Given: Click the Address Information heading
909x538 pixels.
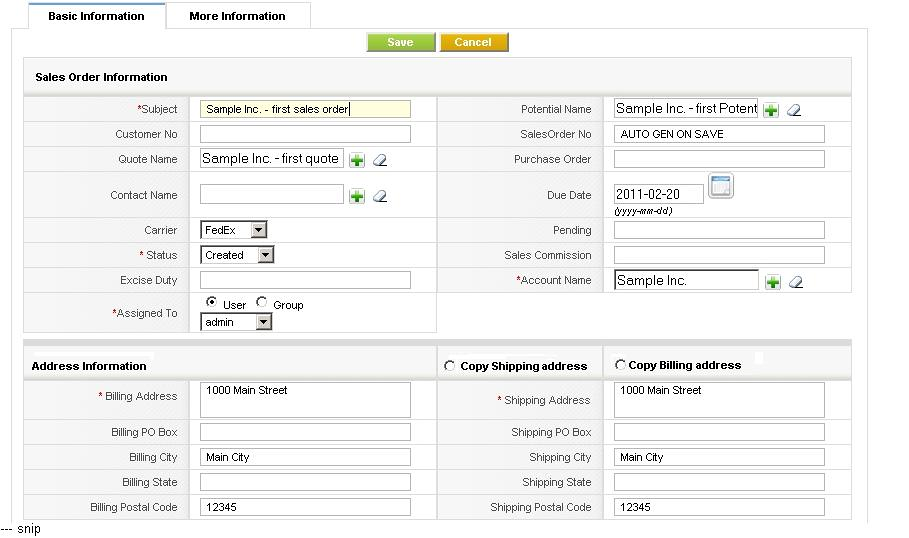Looking at the screenshot, I should pos(89,366).
